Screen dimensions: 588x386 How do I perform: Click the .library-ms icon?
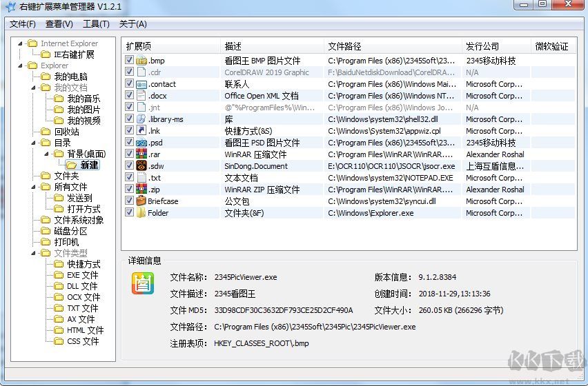point(141,119)
